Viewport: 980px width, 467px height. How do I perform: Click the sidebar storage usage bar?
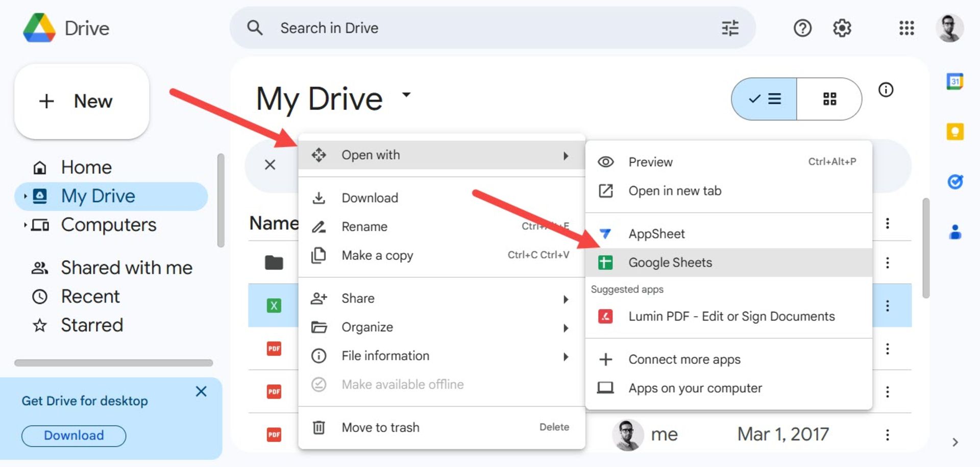[113, 363]
